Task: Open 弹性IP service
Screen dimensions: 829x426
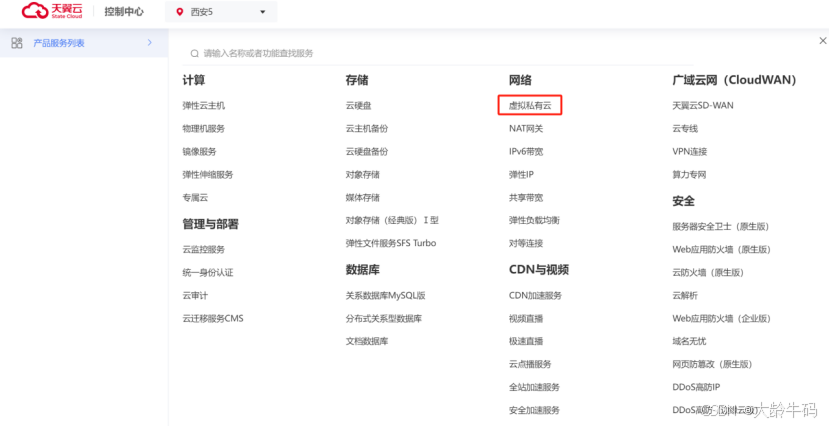Action: 521,174
